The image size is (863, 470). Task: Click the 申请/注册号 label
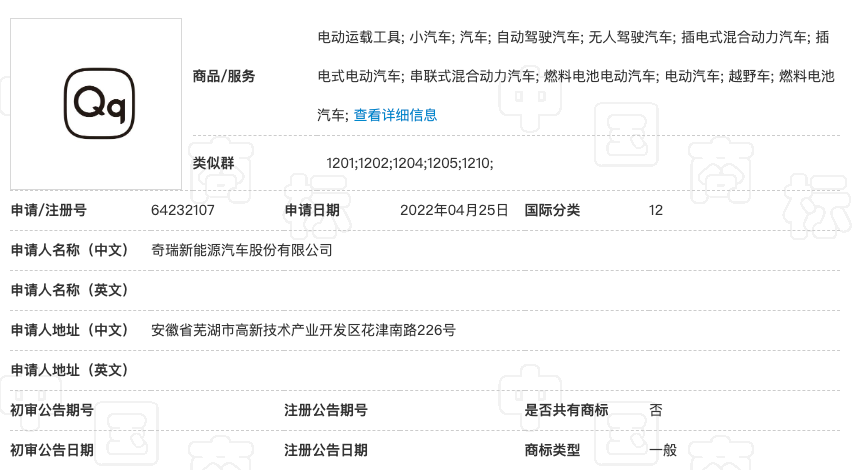tap(48, 210)
